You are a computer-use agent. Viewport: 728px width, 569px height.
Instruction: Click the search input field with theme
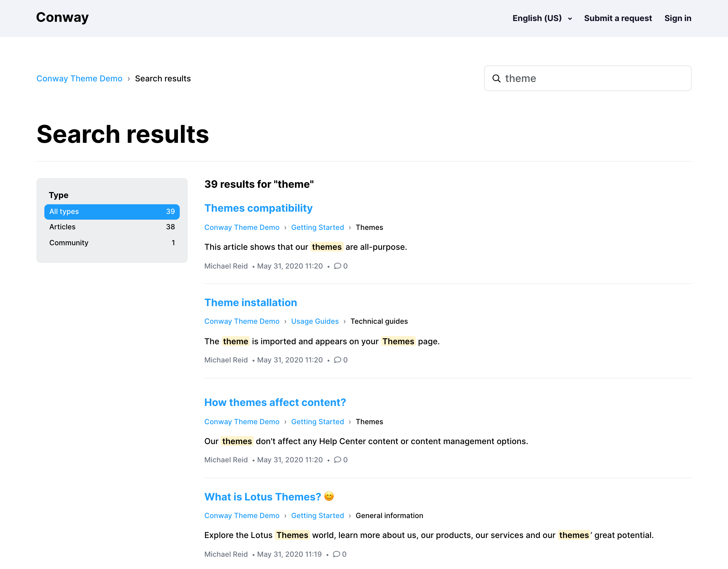pyautogui.click(x=593, y=78)
